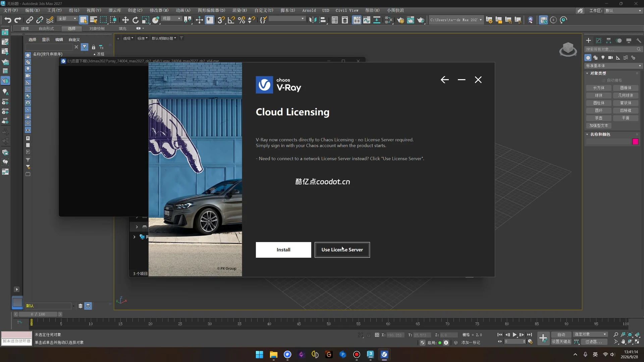644x362 pixels.
Task: Click the Install button in V-Ray installer
Action: click(283, 250)
